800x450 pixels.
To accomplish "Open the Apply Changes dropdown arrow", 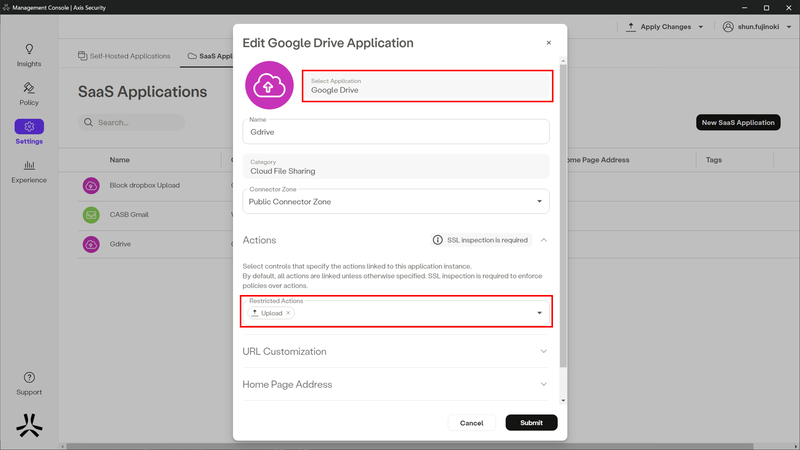I will tap(701, 27).
